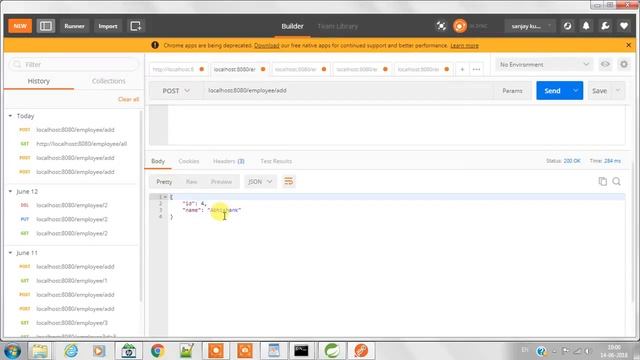
Task: Click the environment quick look eye icon
Action: [605, 64]
